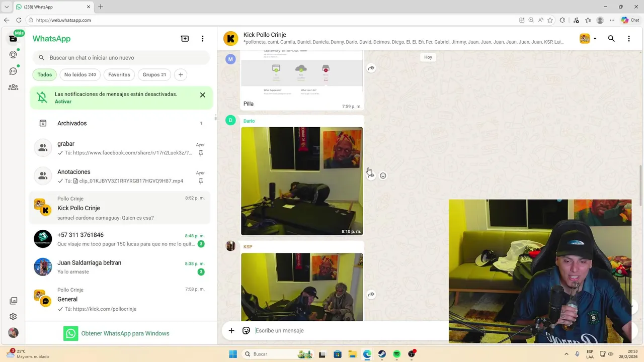Open Communities icon in left rail

click(14, 87)
